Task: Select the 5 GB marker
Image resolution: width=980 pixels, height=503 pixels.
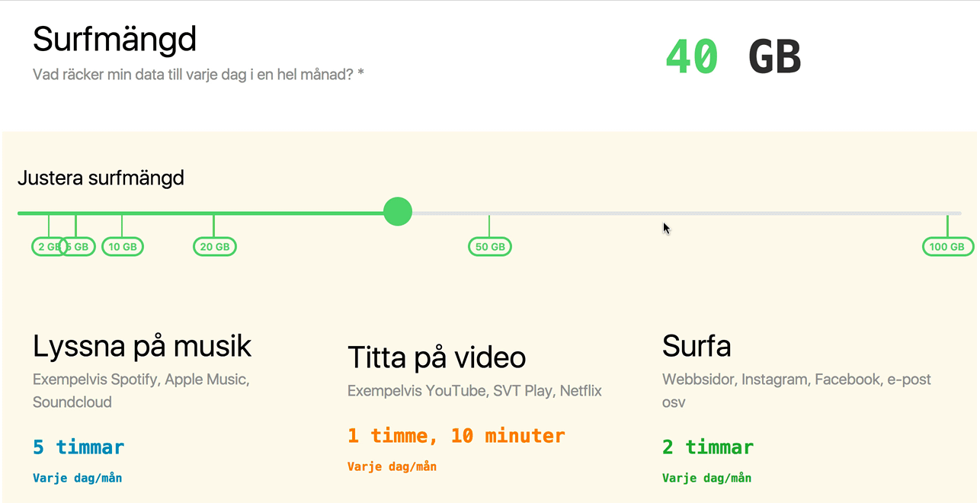Action: click(78, 247)
